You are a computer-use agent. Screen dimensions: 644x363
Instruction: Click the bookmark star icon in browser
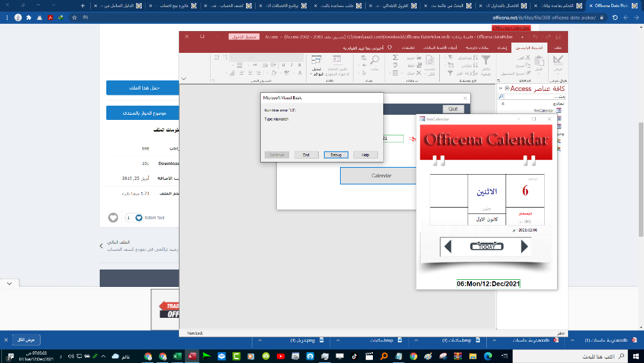point(74,17)
